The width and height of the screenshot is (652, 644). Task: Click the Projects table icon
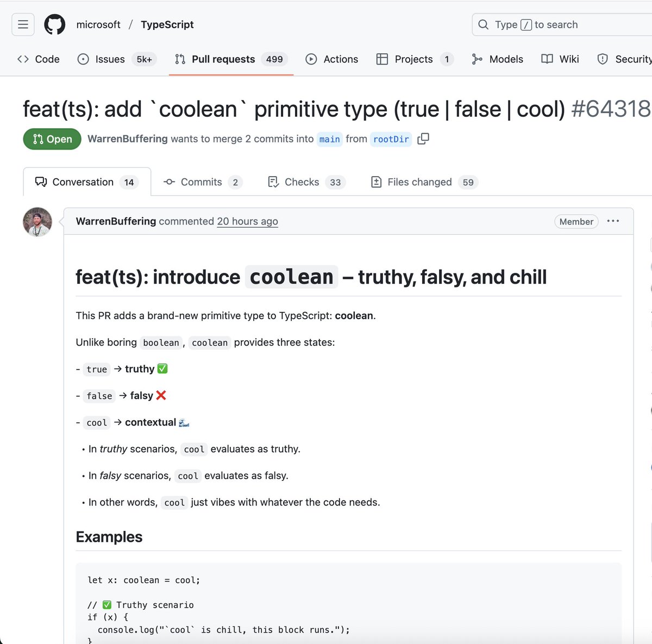(382, 59)
